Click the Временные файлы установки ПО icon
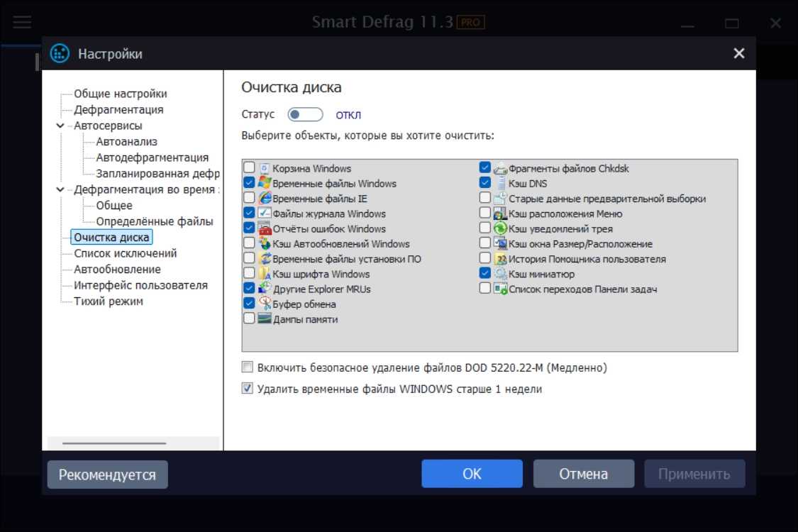Viewport: 798px width, 532px height. pos(264,259)
